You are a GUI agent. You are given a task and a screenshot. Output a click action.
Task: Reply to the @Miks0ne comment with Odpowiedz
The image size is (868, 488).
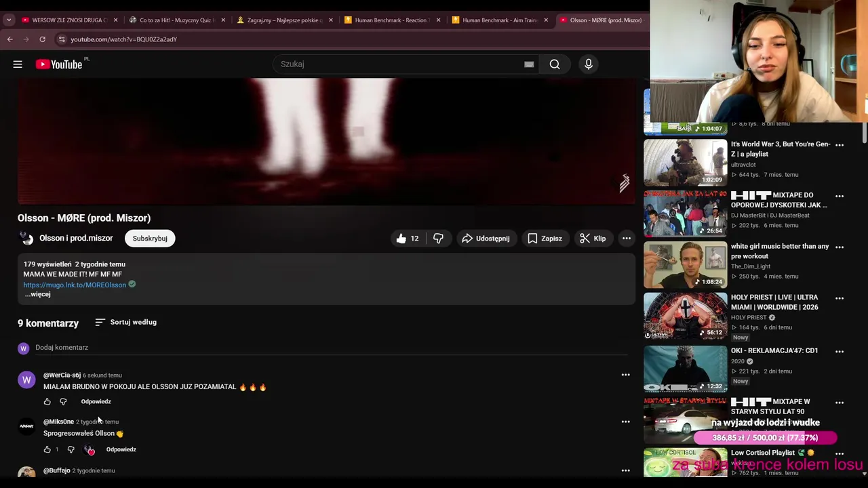tap(121, 449)
